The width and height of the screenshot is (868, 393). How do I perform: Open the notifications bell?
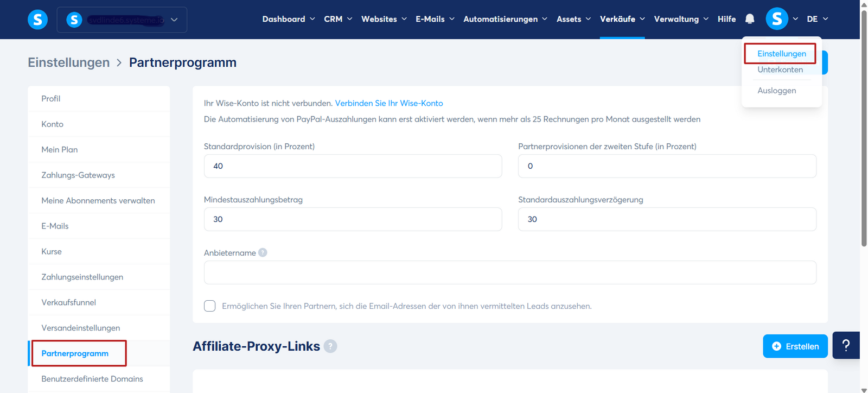tap(750, 19)
